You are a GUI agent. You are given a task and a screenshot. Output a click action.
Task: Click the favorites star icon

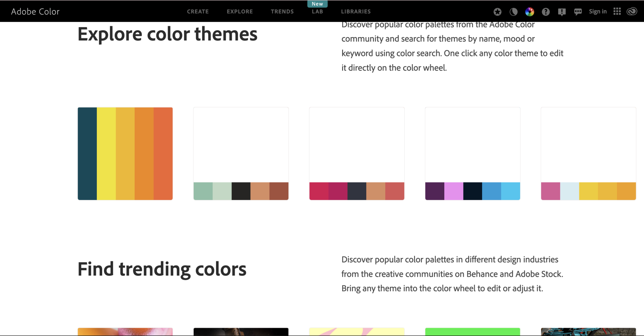pos(498,11)
